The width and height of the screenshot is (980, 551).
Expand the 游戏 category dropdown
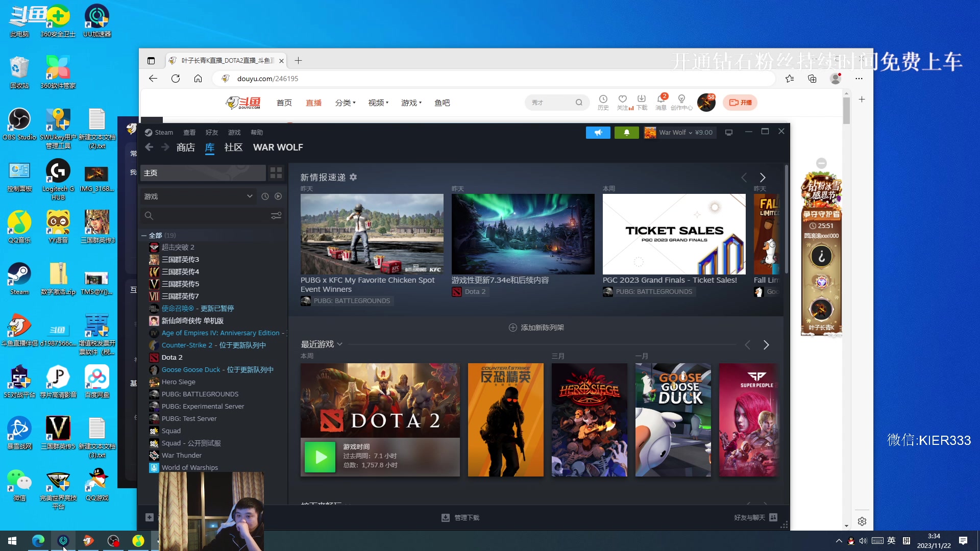click(250, 196)
